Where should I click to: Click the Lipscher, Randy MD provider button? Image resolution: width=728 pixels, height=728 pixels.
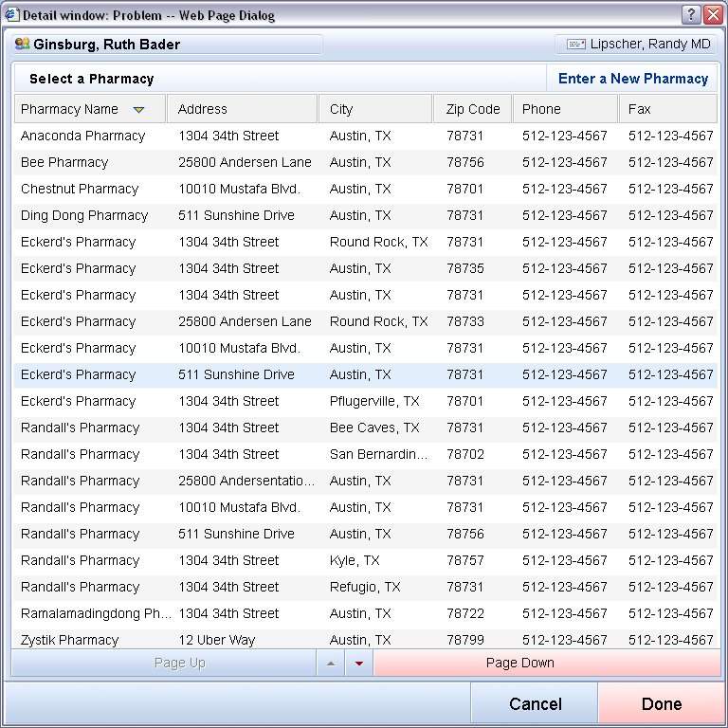[636, 45]
